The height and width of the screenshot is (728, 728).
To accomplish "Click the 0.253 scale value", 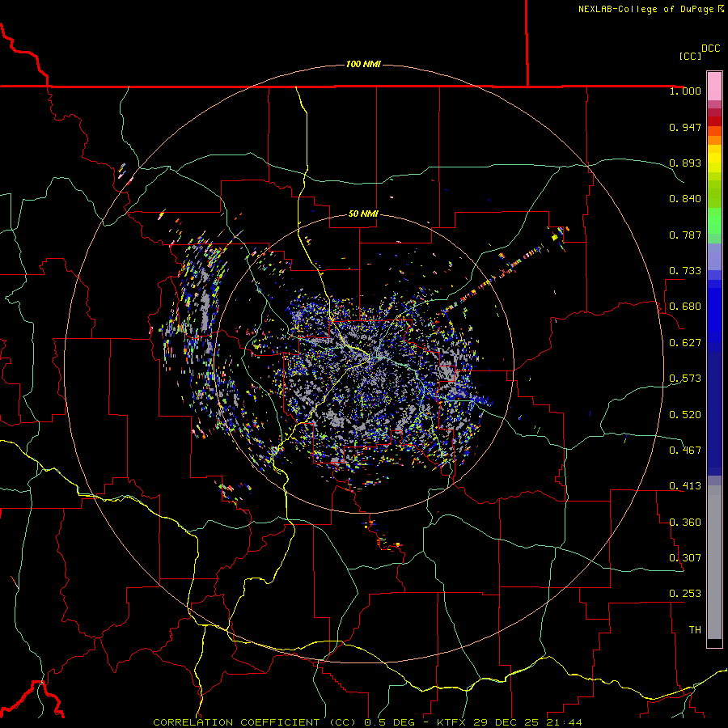I will click(x=685, y=594).
